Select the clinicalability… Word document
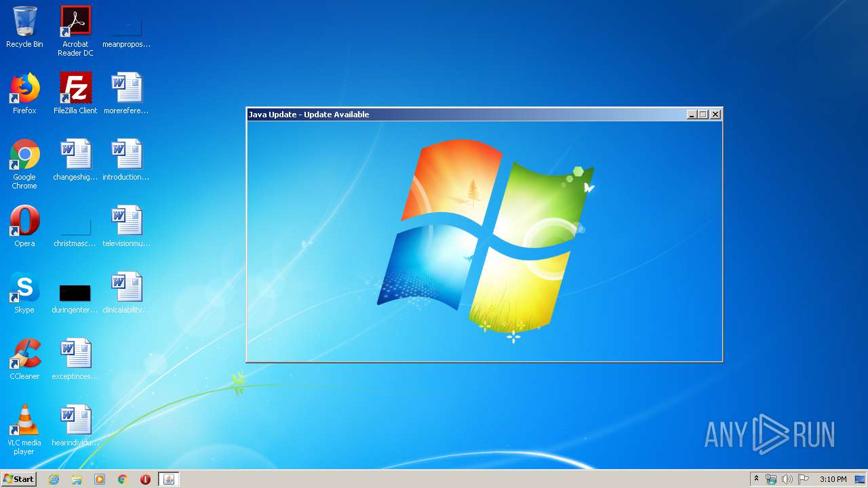 126,293
